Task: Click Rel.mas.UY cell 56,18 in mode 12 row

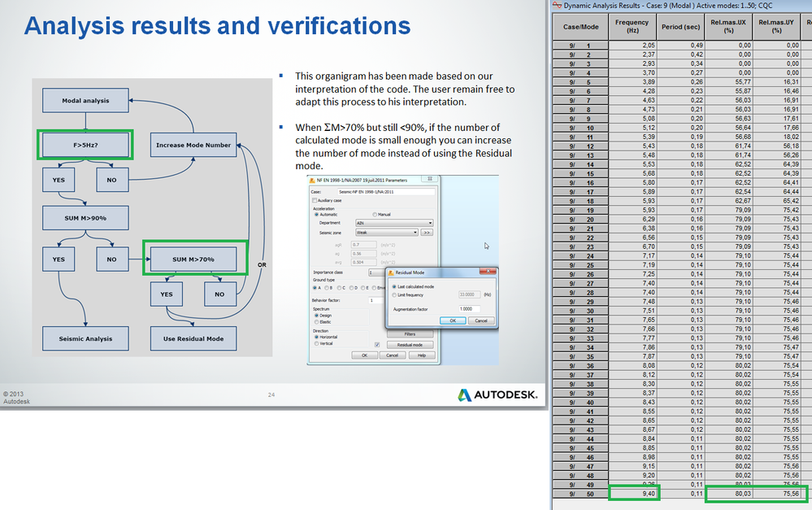Action: click(x=776, y=146)
